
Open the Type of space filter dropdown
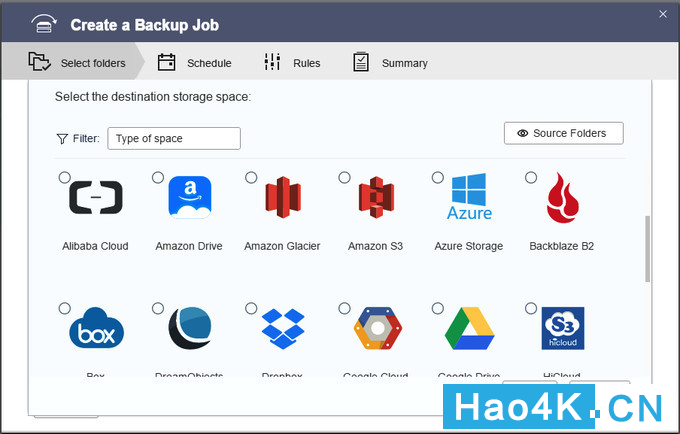tap(174, 138)
